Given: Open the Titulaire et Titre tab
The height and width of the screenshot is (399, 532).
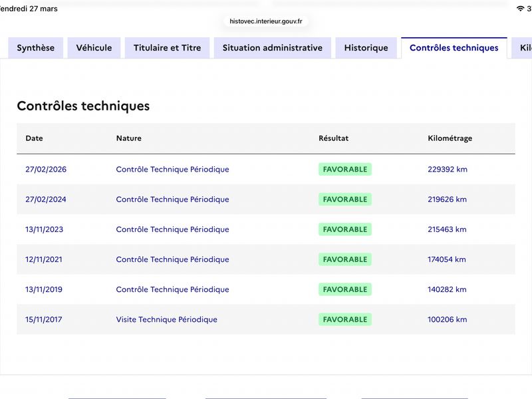Looking at the screenshot, I should tap(168, 48).
